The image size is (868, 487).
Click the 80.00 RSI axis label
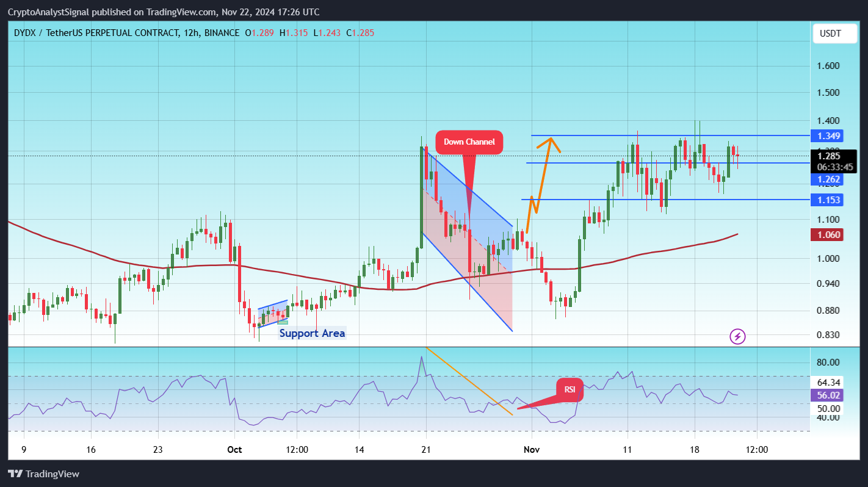(830, 362)
